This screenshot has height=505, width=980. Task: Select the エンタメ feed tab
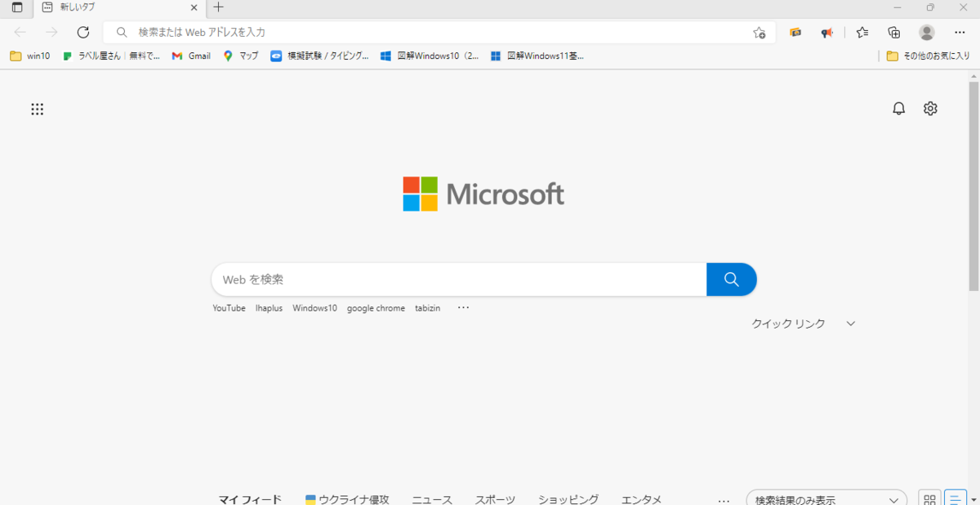pos(641,499)
